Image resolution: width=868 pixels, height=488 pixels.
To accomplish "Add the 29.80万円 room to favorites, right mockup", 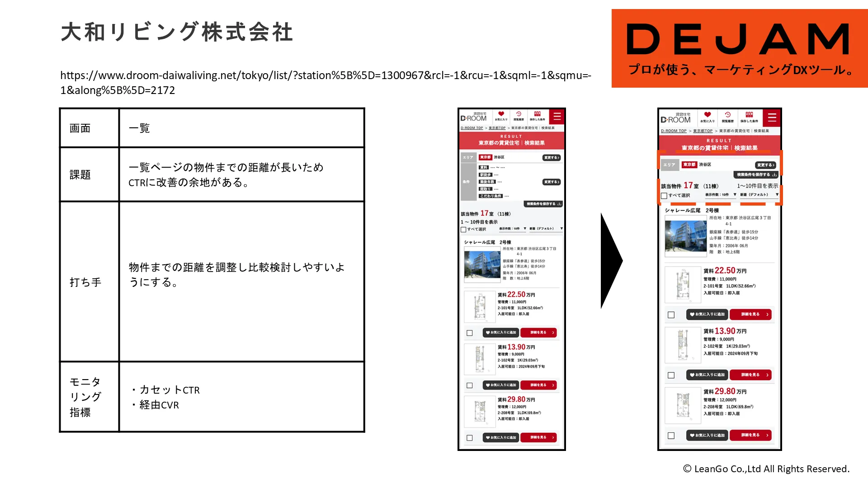I will (x=707, y=436).
